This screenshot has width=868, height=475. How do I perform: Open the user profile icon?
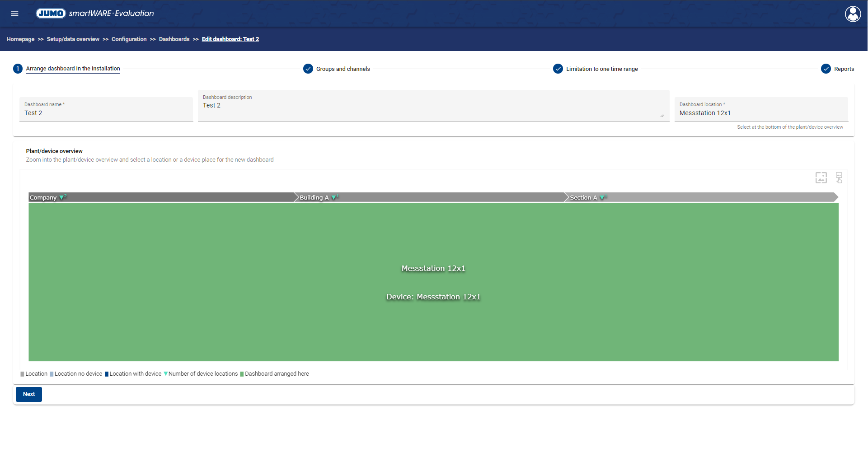pos(853,14)
